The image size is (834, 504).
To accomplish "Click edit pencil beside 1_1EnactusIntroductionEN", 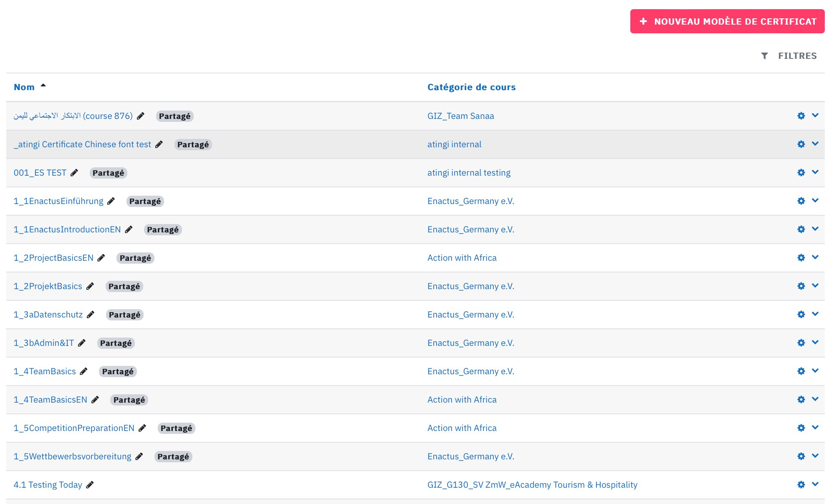I will [129, 229].
